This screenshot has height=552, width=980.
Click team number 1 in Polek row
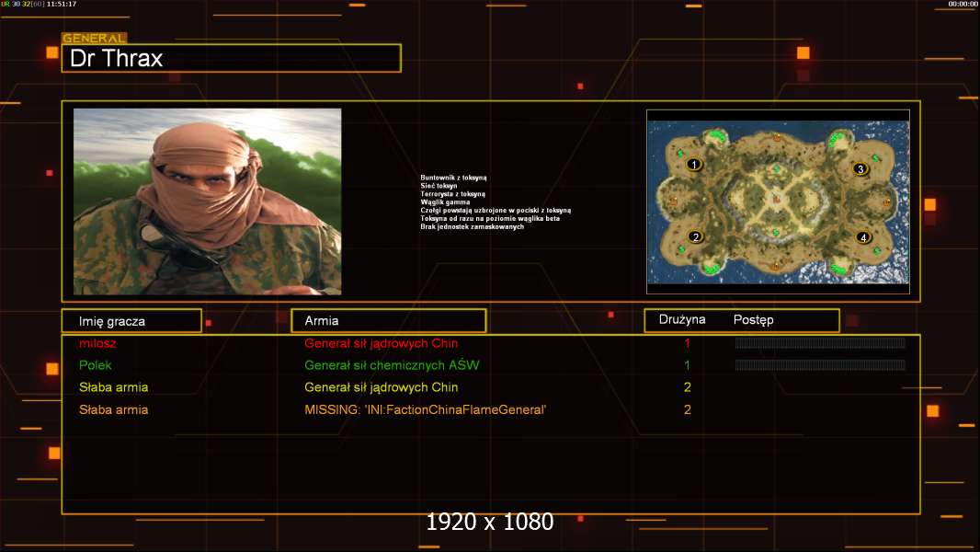tap(687, 365)
